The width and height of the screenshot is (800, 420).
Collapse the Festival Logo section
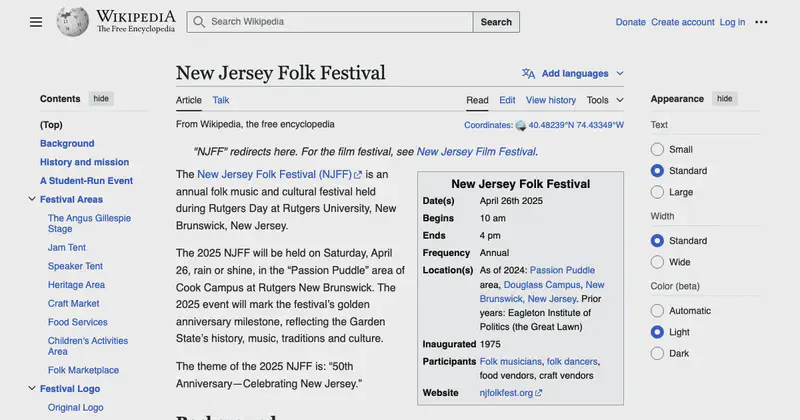(32, 388)
